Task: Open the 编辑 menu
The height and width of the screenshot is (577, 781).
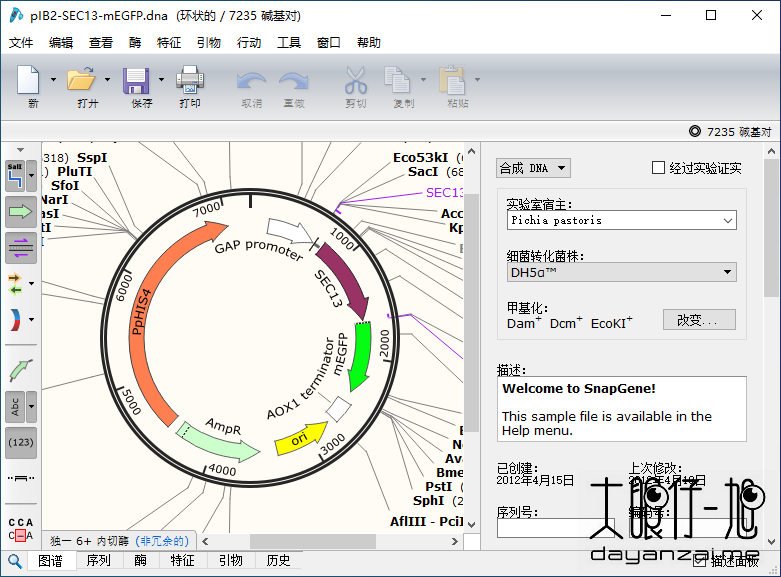Action: [x=61, y=43]
